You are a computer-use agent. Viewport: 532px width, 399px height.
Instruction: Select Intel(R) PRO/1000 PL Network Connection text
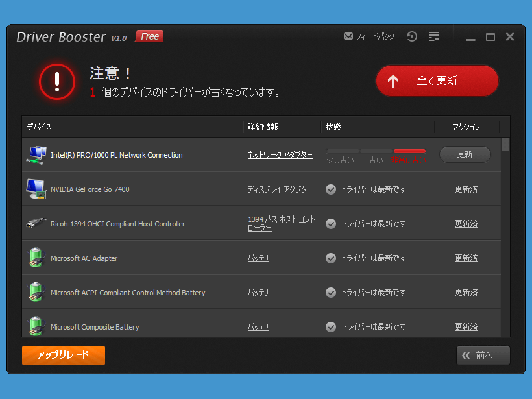tap(117, 155)
